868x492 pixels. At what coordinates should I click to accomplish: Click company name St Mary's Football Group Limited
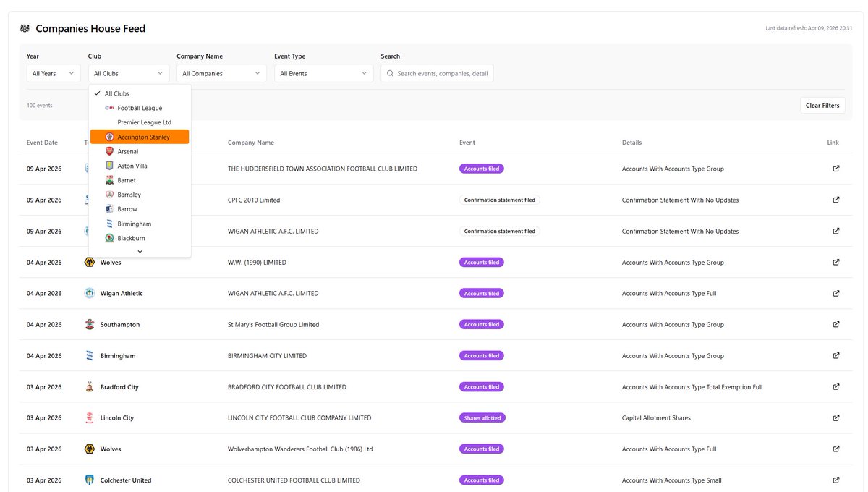click(x=273, y=324)
